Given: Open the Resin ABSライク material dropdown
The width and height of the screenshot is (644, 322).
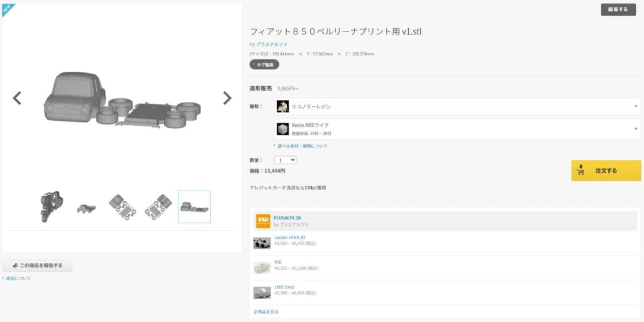Looking at the screenshot, I should coord(457,129).
